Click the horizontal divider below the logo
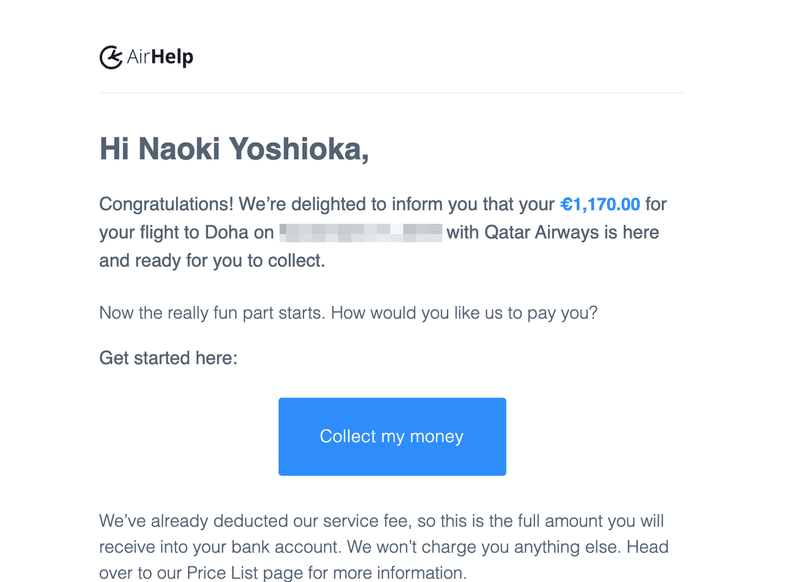This screenshot has width=800, height=582. (392, 92)
